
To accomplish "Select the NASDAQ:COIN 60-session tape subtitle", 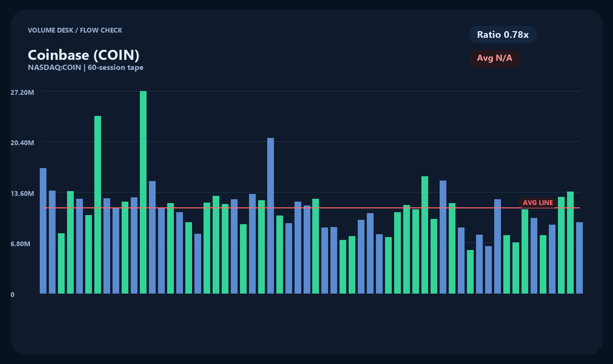I will [86, 68].
